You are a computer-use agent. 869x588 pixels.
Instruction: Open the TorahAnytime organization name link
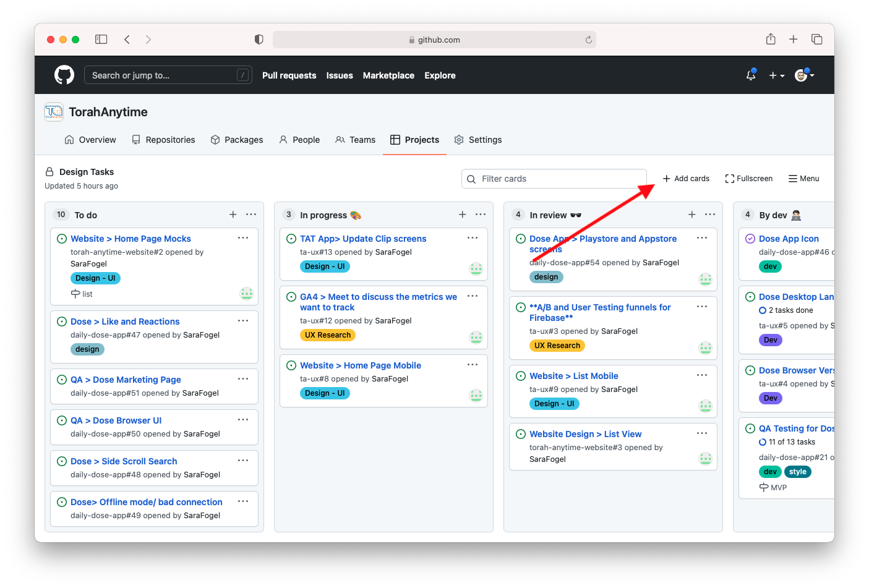pyautogui.click(x=108, y=112)
